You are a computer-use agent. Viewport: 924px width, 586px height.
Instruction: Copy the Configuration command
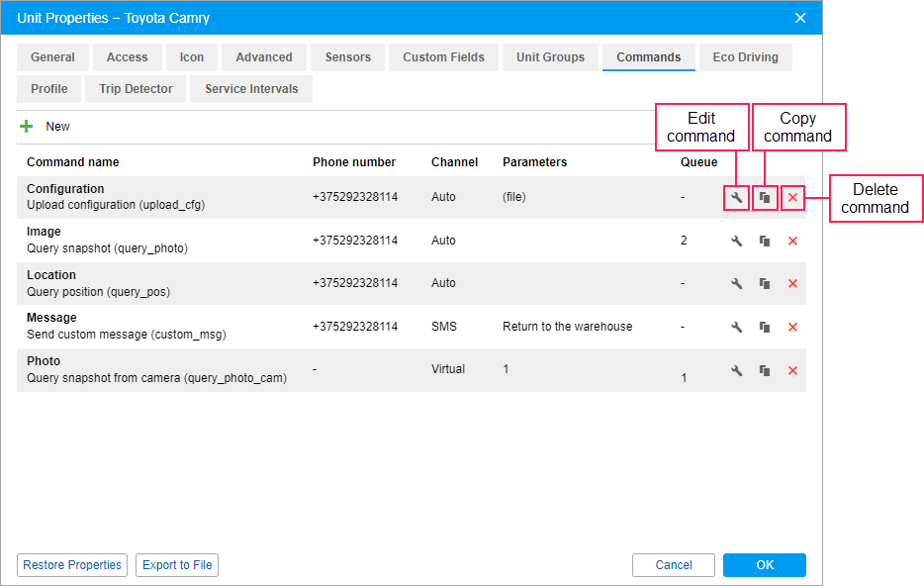tap(765, 198)
